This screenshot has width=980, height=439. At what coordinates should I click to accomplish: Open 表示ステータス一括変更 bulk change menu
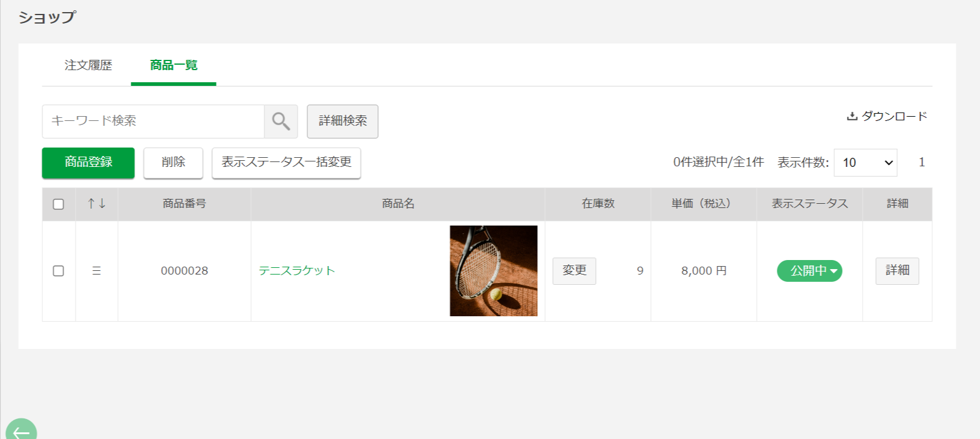click(286, 163)
